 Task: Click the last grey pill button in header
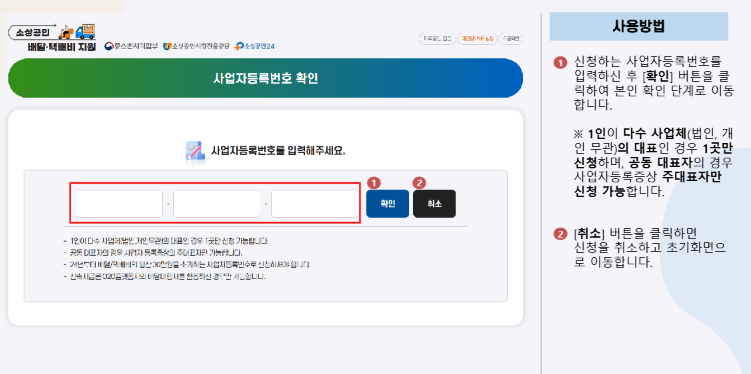(511, 39)
